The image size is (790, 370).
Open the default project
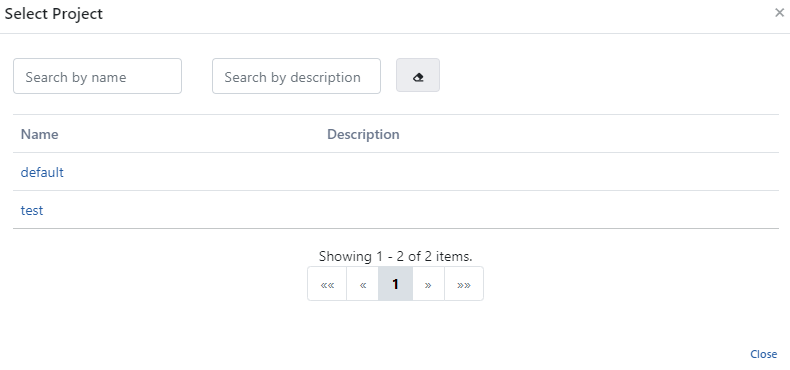coord(42,172)
